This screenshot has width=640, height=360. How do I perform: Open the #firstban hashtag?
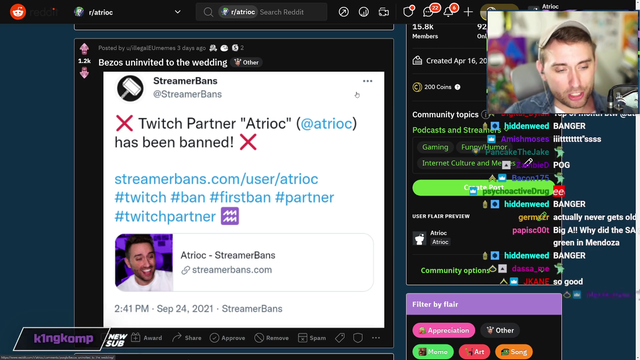coord(240,198)
